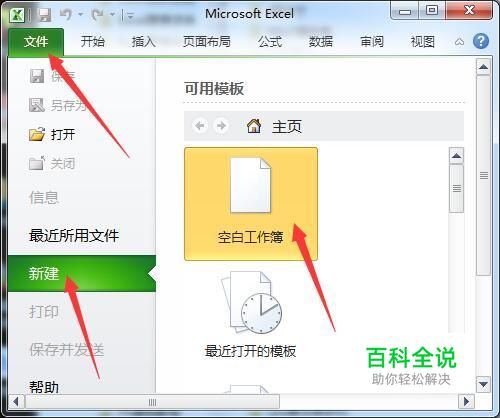500x418 pixels.
Task: Minimize the ribbon with the caret icon
Action: [x=459, y=42]
